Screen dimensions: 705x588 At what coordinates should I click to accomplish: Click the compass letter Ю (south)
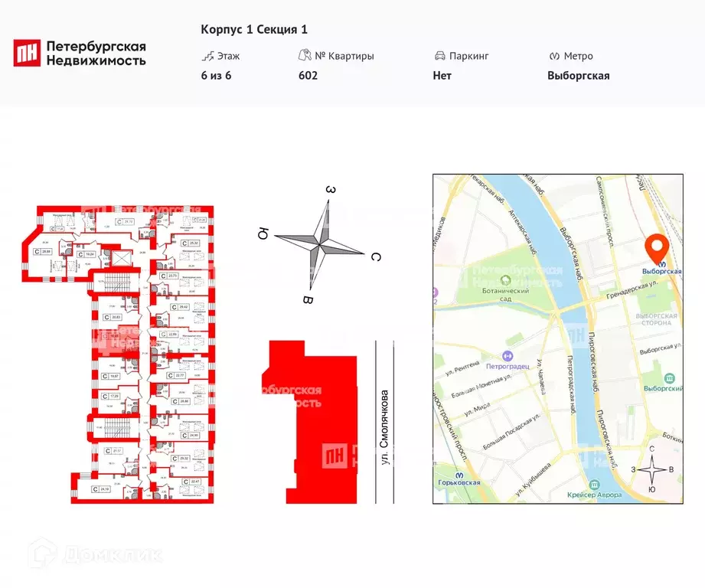[263, 234]
